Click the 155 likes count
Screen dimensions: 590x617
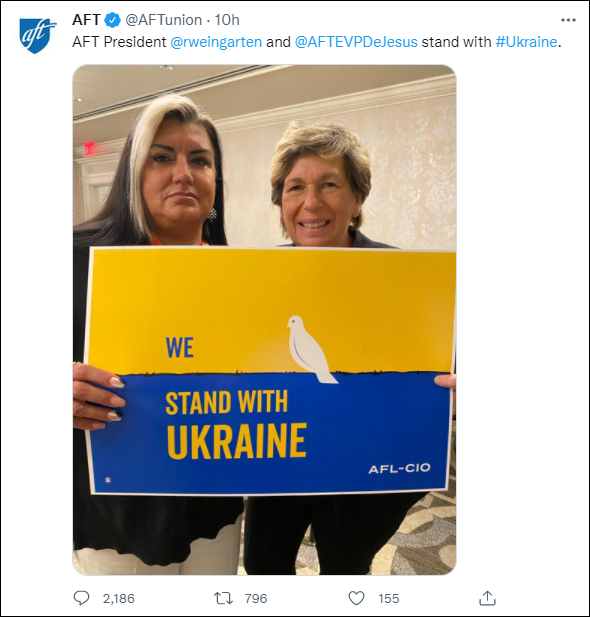[389, 599]
